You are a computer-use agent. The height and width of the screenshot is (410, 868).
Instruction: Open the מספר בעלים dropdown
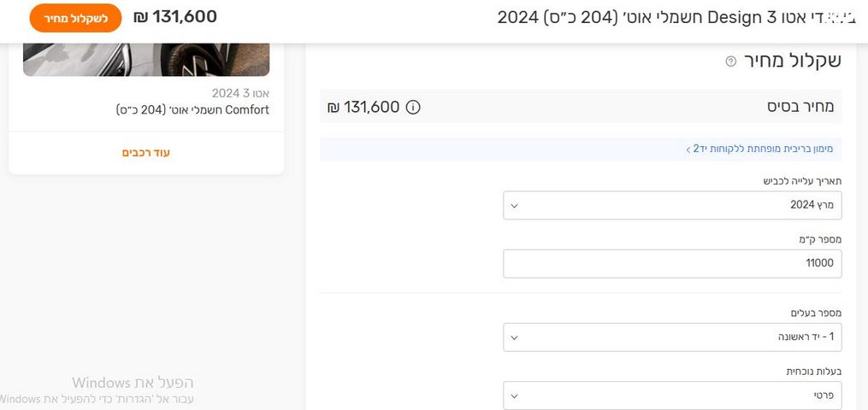672,337
